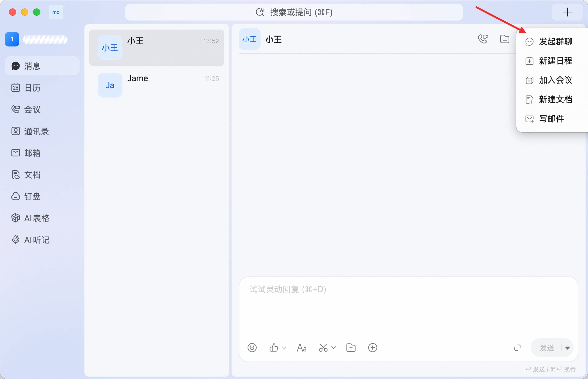588x379 pixels.
Task: Click the upload file icon in message toolbar
Action: (x=351, y=348)
